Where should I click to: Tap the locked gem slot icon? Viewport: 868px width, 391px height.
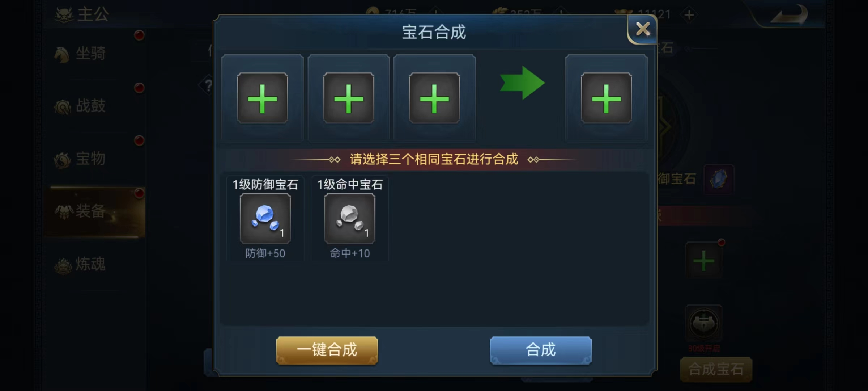pyautogui.click(x=704, y=323)
